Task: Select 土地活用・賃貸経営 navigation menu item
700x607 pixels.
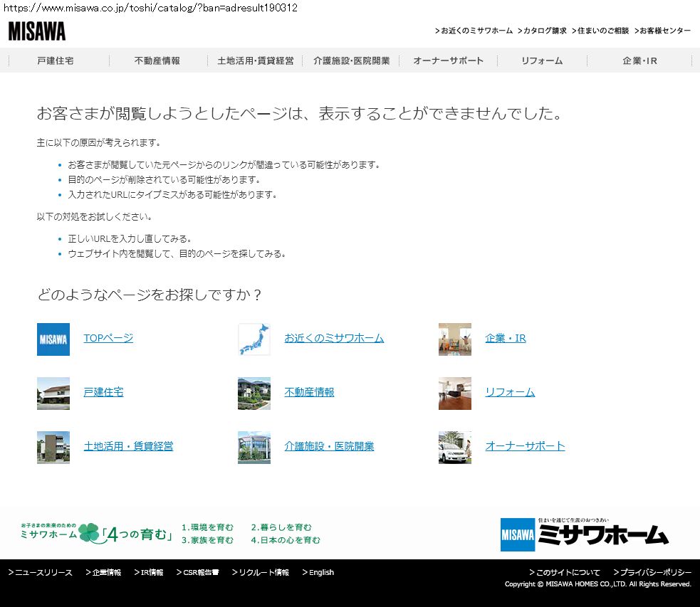Action: coord(256,61)
